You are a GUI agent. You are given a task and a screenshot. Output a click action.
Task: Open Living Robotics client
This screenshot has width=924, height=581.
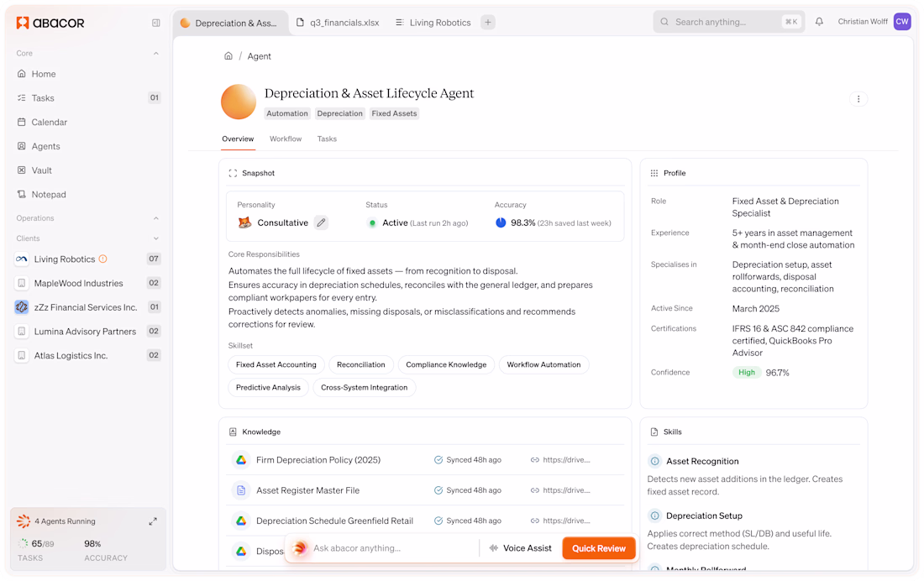tap(88, 259)
